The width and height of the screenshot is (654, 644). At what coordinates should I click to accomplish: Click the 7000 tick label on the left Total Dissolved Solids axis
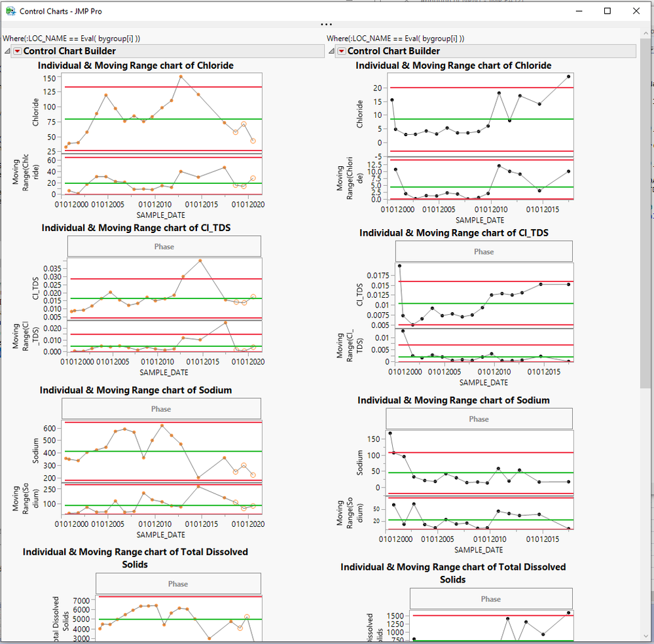[81, 601]
